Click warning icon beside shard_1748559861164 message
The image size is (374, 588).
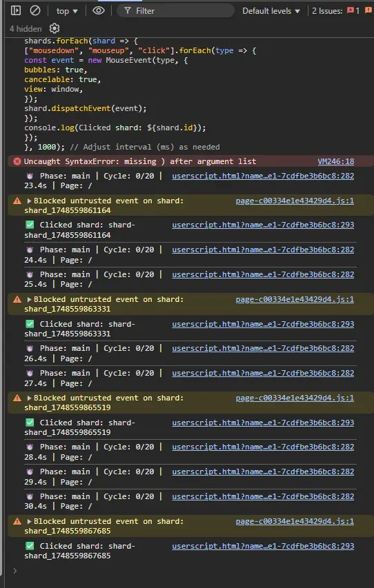[17, 201]
